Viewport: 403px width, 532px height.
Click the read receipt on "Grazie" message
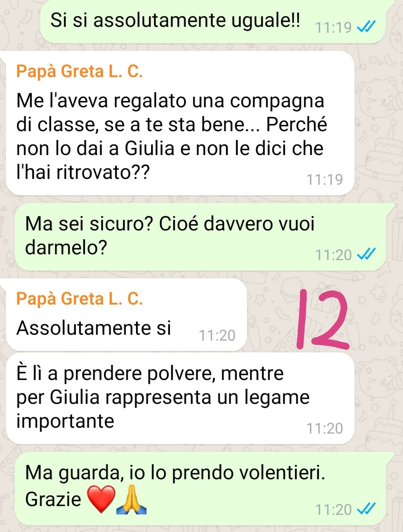pyautogui.click(x=366, y=509)
